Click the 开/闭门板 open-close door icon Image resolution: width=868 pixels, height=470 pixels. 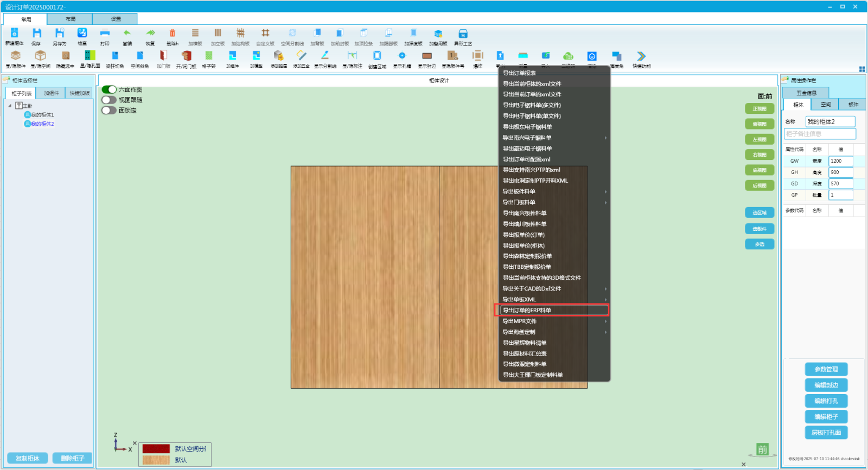click(x=186, y=56)
